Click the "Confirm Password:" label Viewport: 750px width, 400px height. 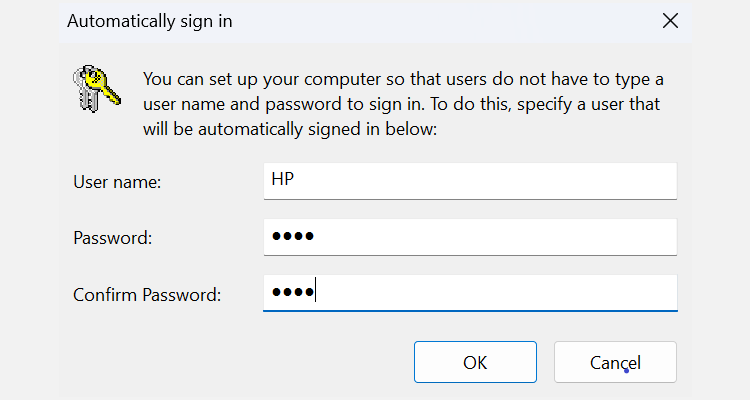click(147, 295)
